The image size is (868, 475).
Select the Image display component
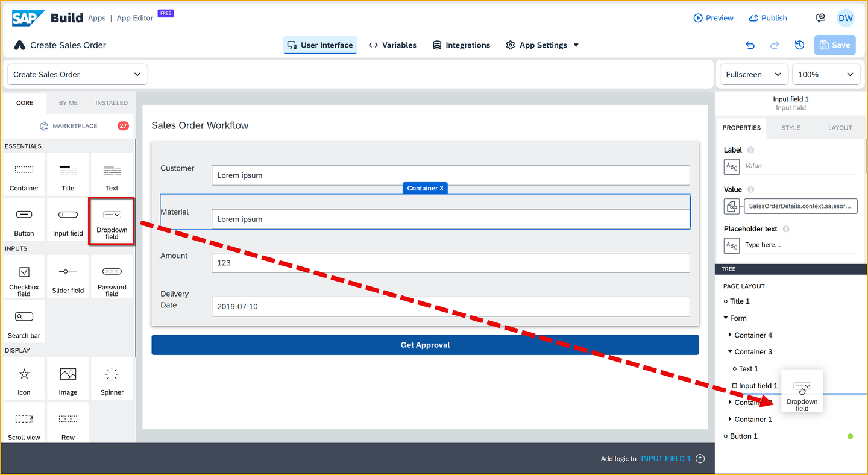[x=68, y=379]
